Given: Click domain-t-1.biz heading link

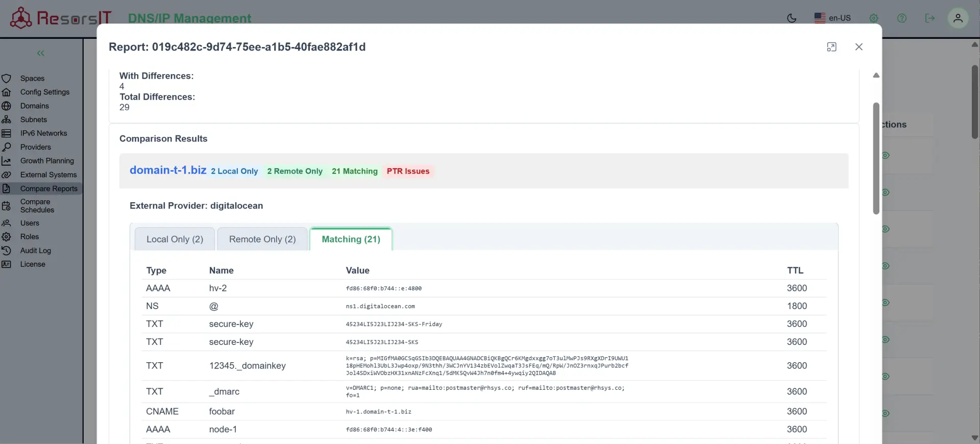Looking at the screenshot, I should click(168, 170).
